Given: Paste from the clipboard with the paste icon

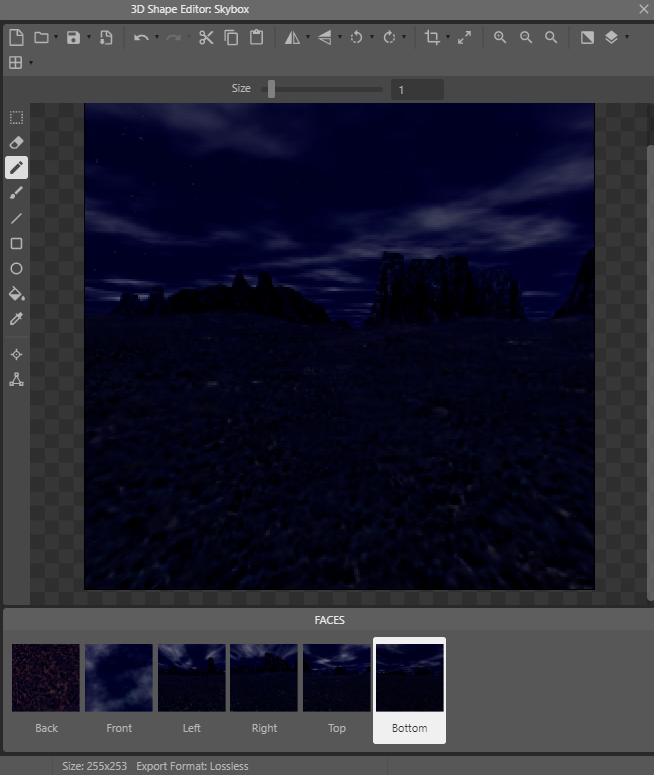Looking at the screenshot, I should pyautogui.click(x=257, y=38).
